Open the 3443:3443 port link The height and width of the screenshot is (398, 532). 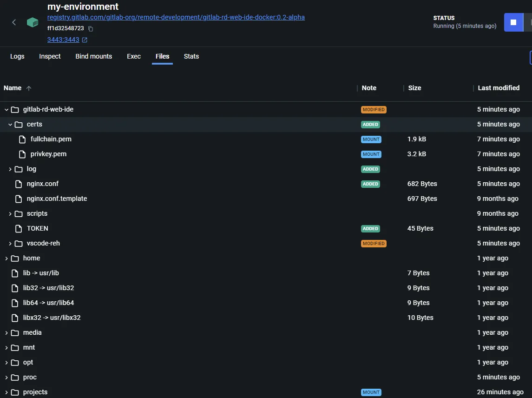63,40
